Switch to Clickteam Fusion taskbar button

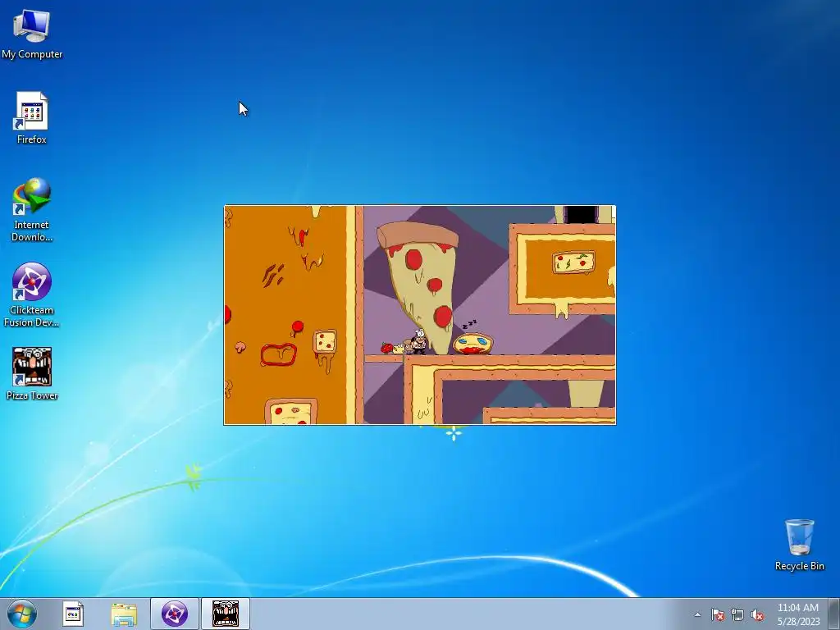coord(175,614)
